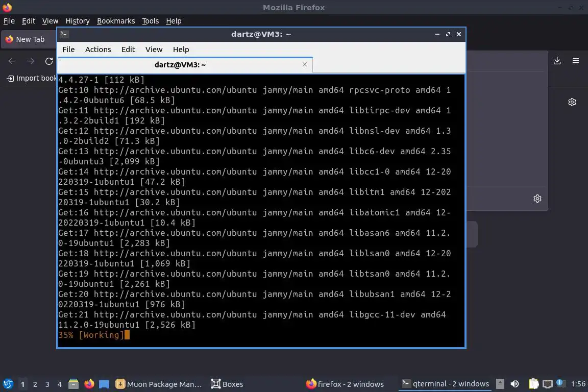The image size is (588, 392).
Task: Click the lower gear icon in Firefox page
Action: point(537,199)
